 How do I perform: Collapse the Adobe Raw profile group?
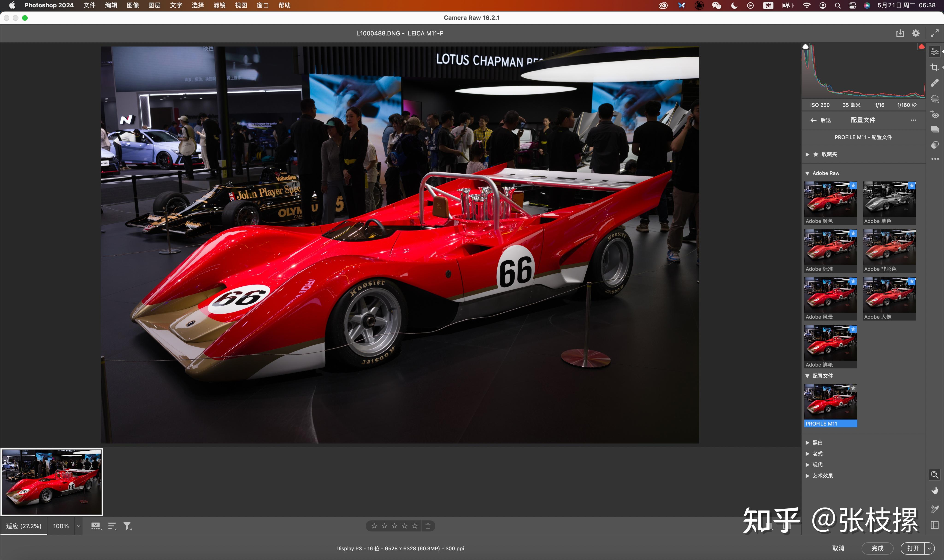[x=807, y=173]
